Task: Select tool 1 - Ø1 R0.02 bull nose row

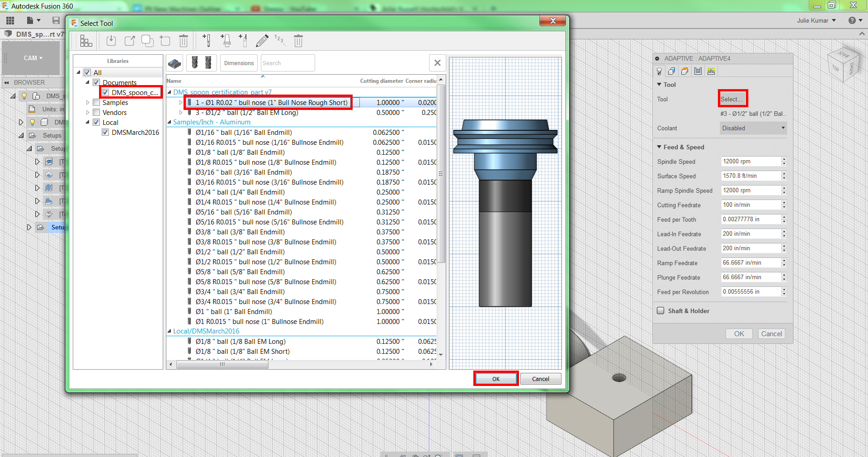Action: pos(301,103)
